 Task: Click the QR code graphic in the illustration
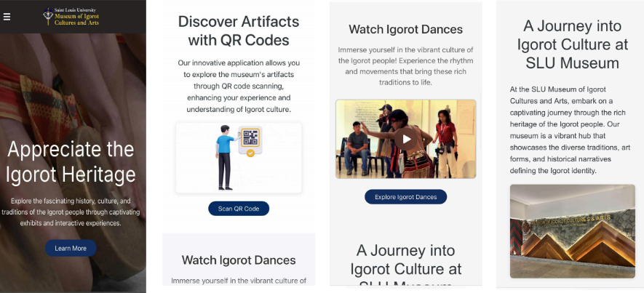click(250, 137)
